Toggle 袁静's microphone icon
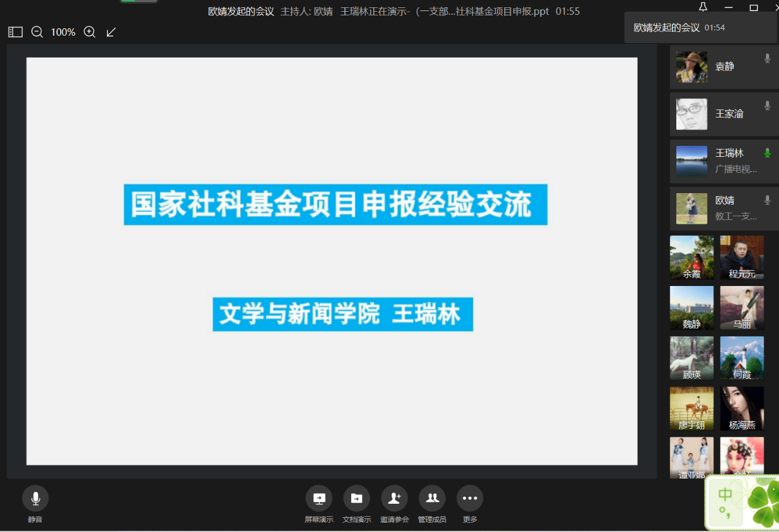This screenshot has height=532, width=779. click(767, 58)
